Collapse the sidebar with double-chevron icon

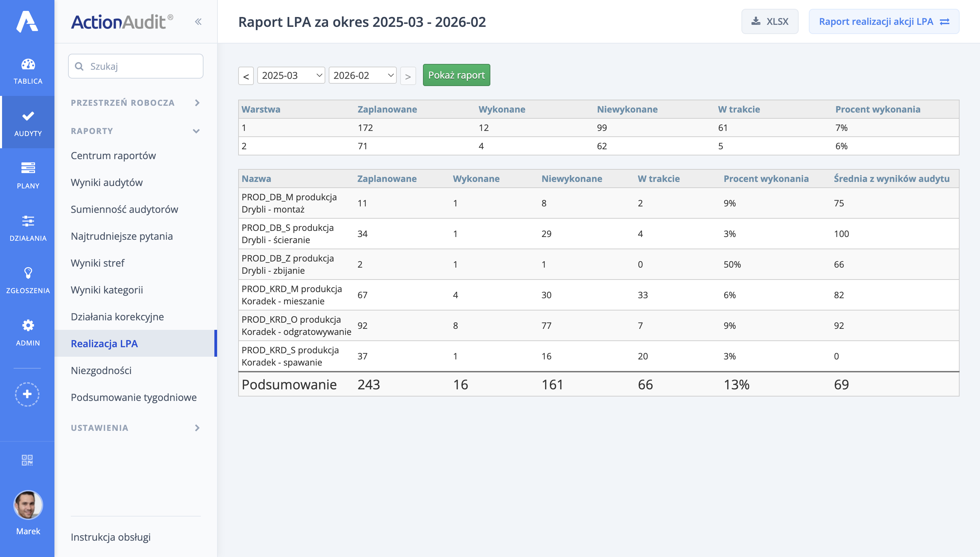(x=198, y=22)
